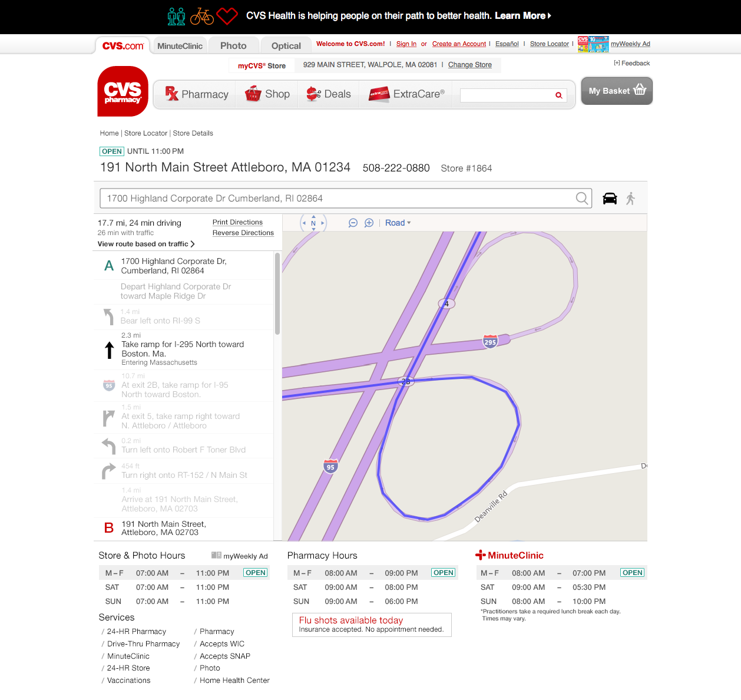
Task: Click Sign In link
Action: (406, 44)
